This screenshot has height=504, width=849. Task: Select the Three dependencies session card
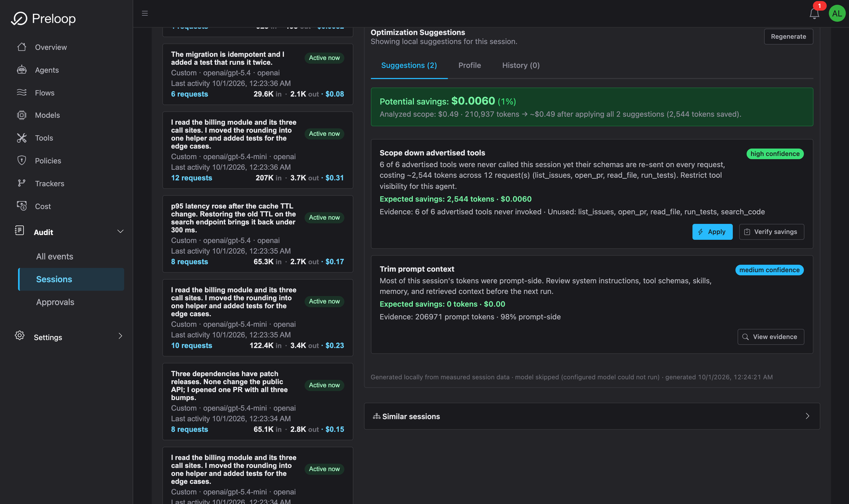258,401
